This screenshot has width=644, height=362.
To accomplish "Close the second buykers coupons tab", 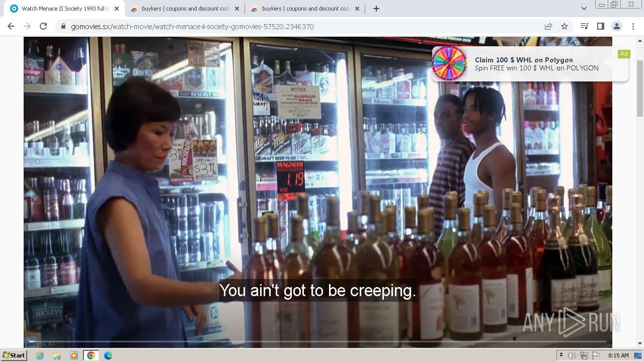I will click(357, 9).
